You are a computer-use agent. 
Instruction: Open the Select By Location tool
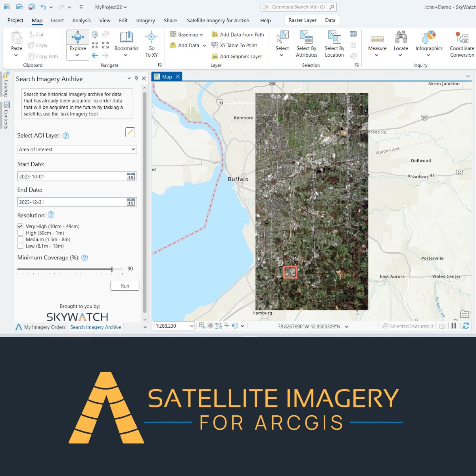tap(334, 44)
